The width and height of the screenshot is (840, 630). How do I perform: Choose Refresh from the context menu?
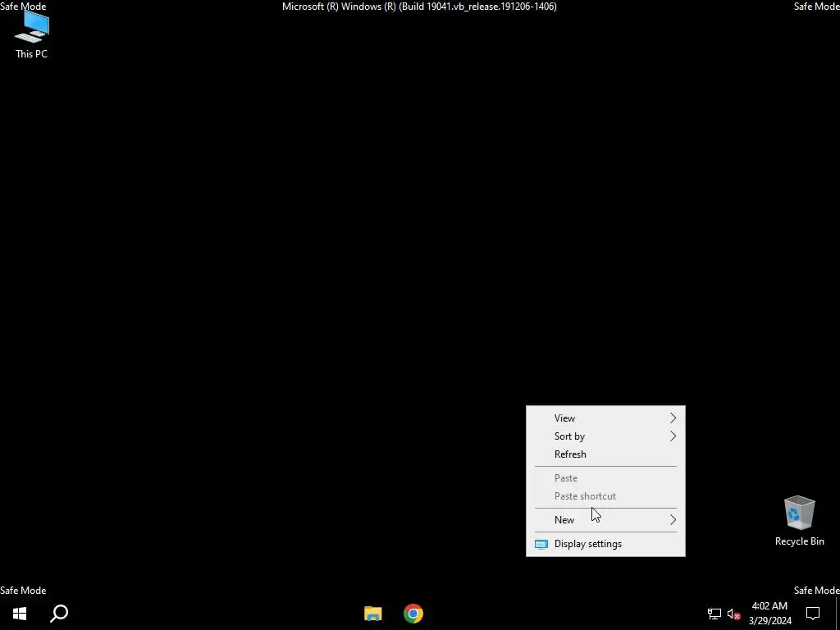coord(605,454)
